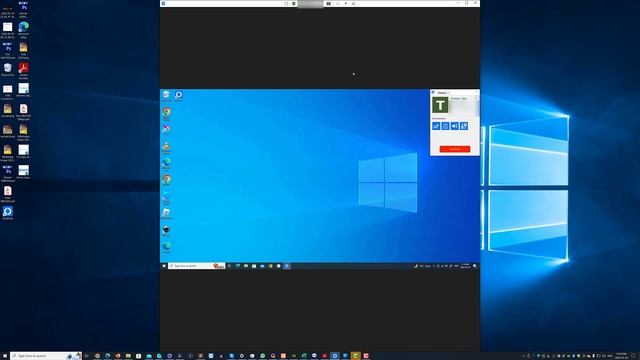Click the red Acrobat icon on the host taskbar

click(x=324, y=356)
